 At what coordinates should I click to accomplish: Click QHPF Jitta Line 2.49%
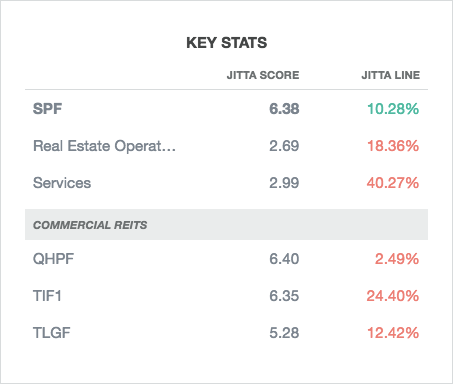click(397, 259)
